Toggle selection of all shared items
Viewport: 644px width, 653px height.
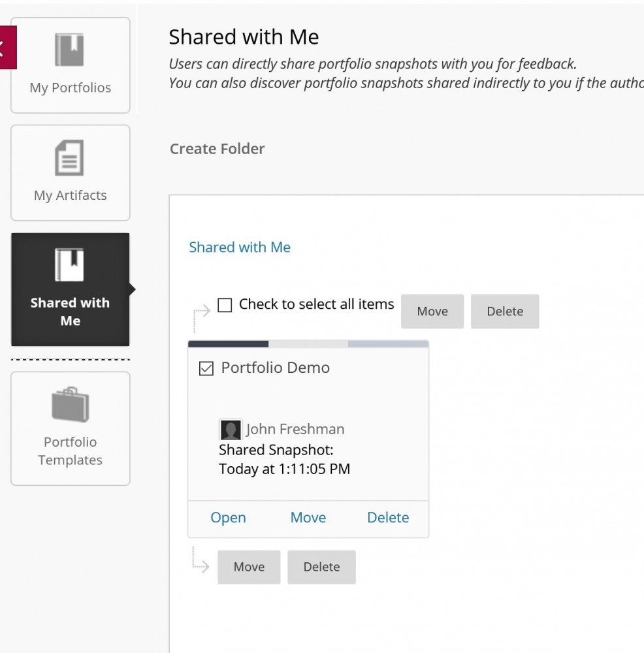[x=225, y=304]
